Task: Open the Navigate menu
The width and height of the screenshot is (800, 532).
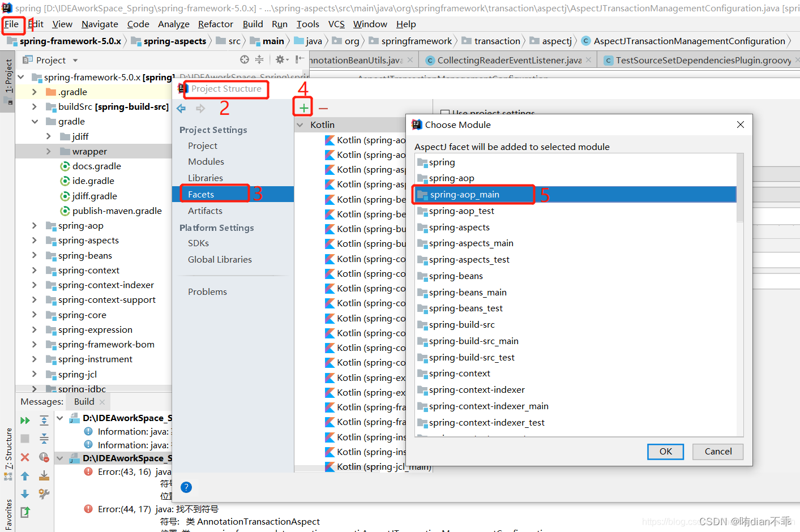Action: pos(100,24)
